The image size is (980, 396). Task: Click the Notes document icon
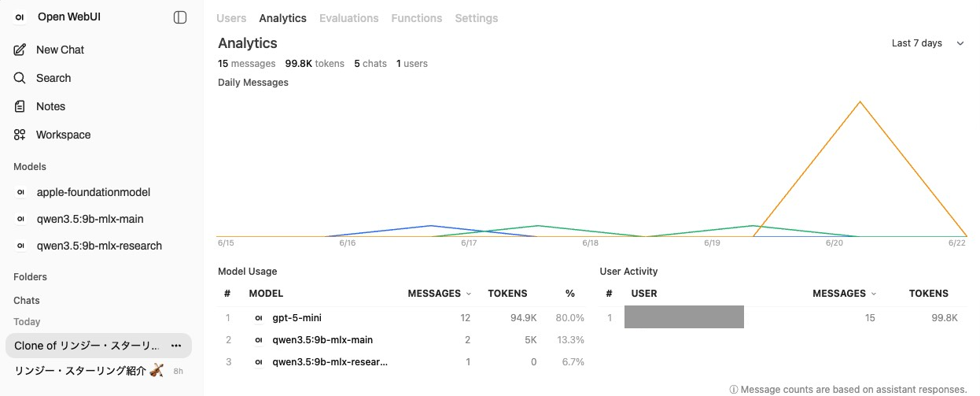point(20,106)
